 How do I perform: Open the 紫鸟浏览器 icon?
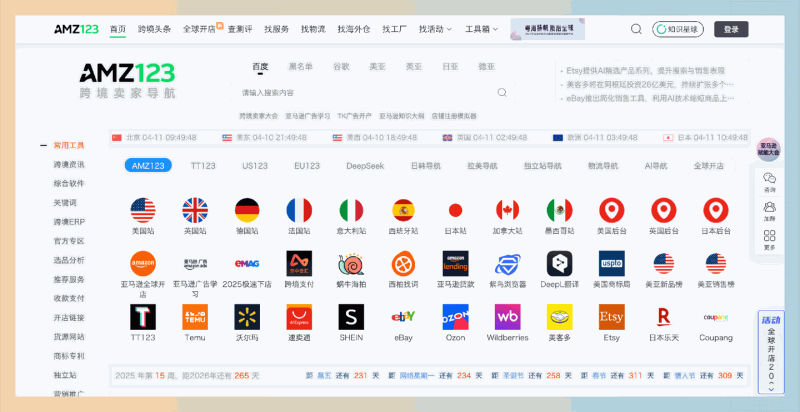click(x=507, y=264)
